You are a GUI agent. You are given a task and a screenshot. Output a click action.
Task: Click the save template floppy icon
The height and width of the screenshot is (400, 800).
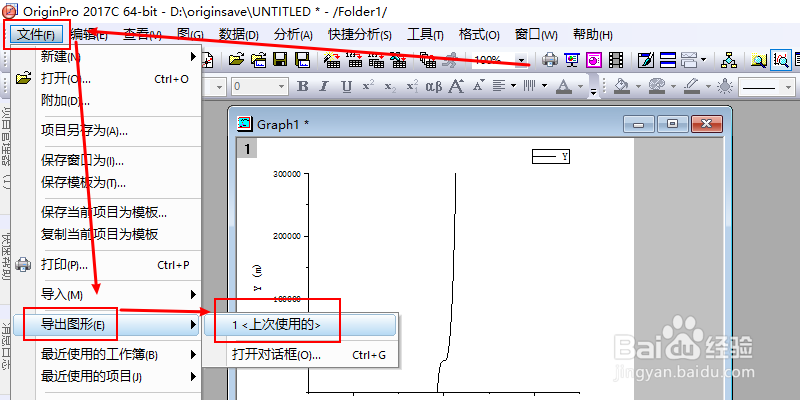pyautogui.click(x=303, y=60)
